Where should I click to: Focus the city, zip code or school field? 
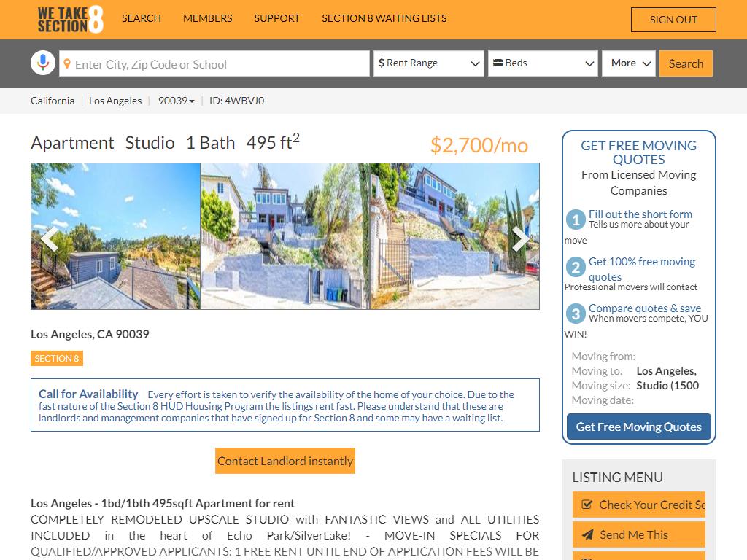click(214, 63)
